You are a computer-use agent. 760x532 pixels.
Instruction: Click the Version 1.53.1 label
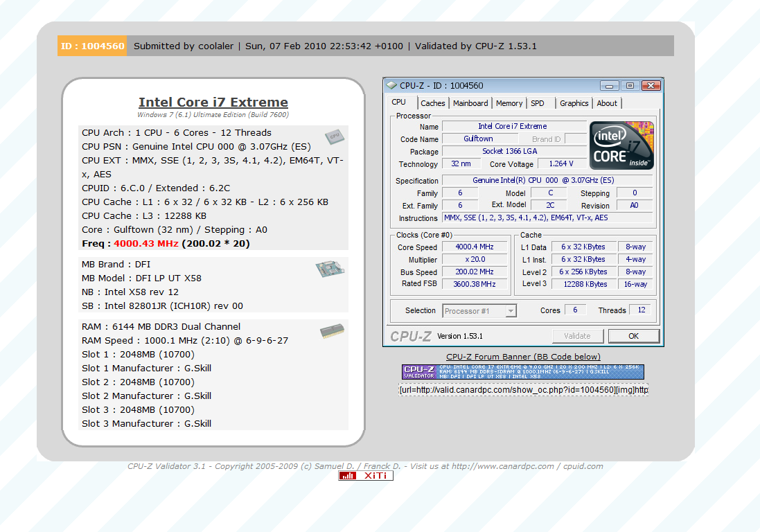[x=460, y=336]
